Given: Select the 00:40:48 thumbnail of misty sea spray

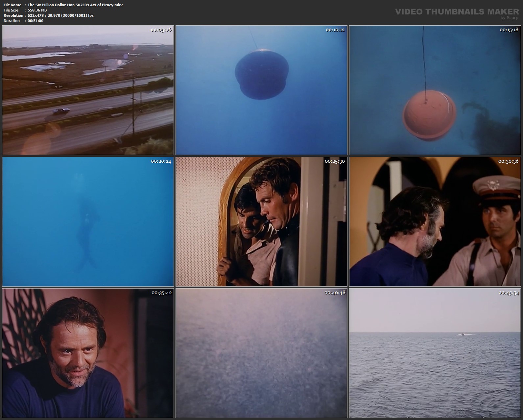Looking at the screenshot, I should click(261, 353).
